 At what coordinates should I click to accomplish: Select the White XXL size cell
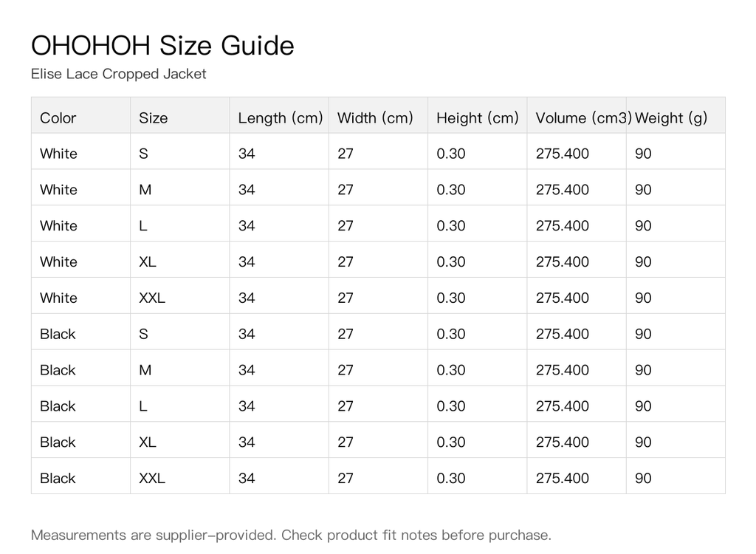pos(180,295)
